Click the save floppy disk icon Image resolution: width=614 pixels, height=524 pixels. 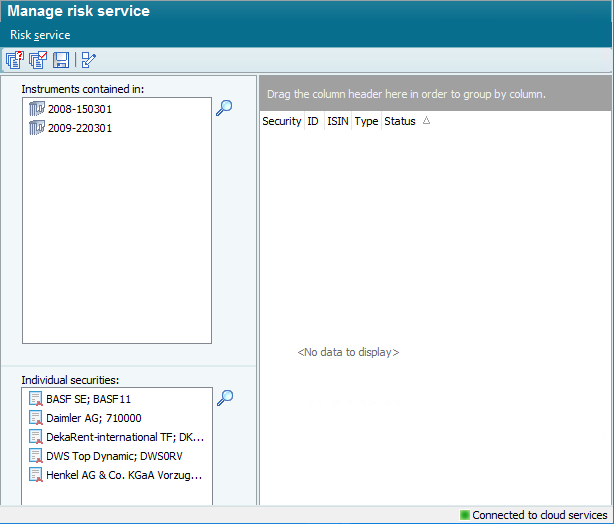tap(61, 60)
